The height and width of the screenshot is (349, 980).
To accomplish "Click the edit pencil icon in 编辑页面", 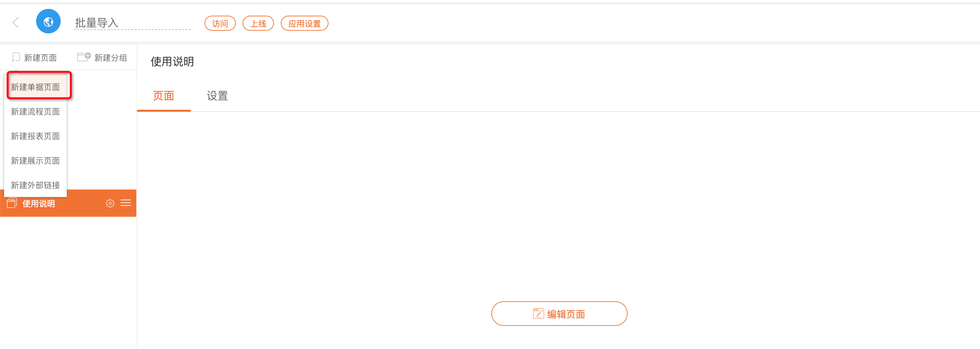I will pos(538,314).
